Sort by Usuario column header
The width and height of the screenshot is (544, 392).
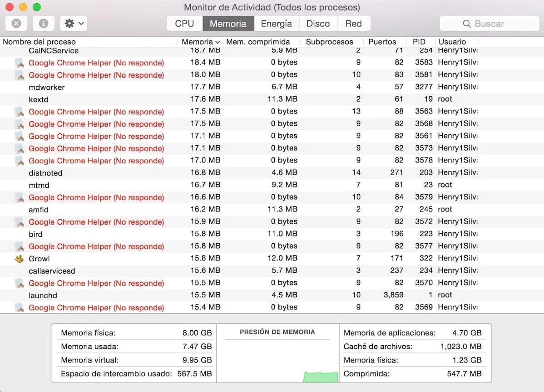click(456, 42)
